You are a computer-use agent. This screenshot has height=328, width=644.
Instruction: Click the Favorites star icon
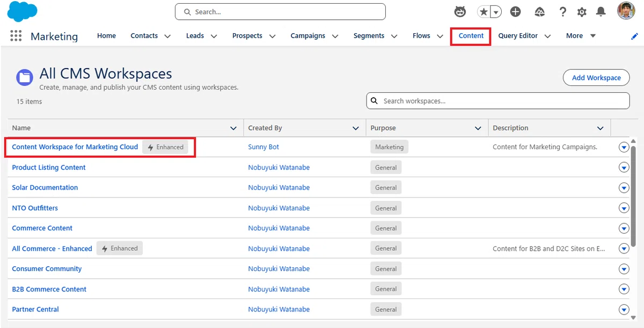(484, 12)
